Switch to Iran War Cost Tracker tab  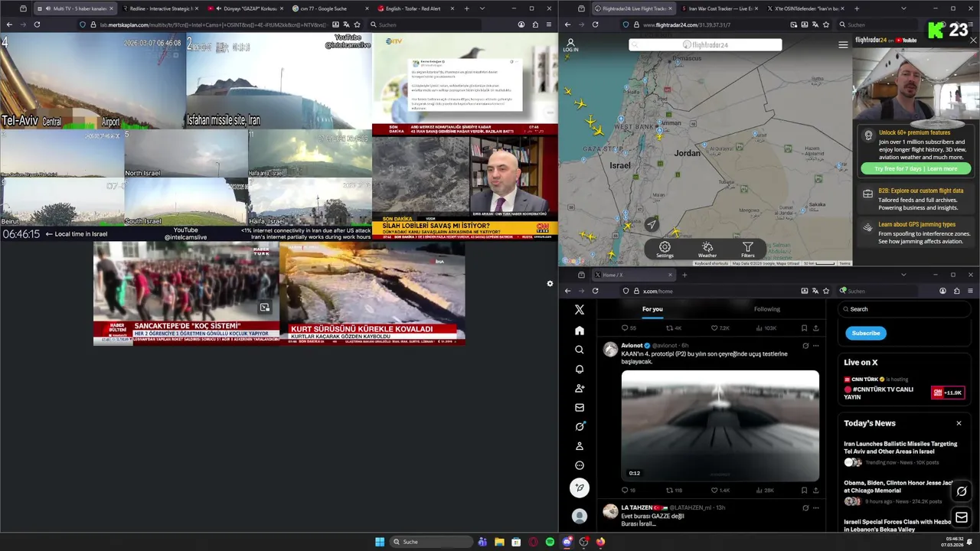tap(720, 8)
